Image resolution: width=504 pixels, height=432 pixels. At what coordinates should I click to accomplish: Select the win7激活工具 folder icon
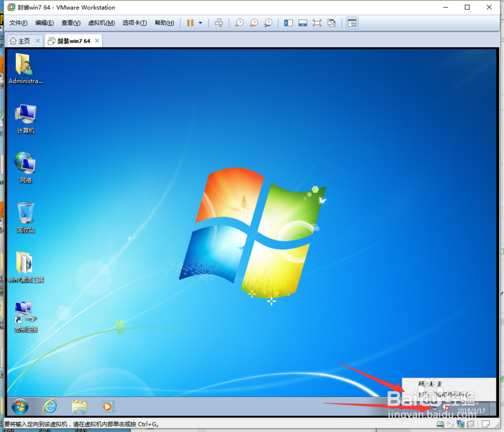pos(26,267)
